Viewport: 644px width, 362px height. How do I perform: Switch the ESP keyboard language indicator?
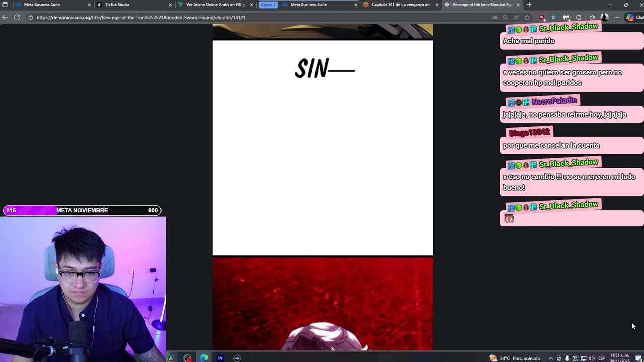601,358
